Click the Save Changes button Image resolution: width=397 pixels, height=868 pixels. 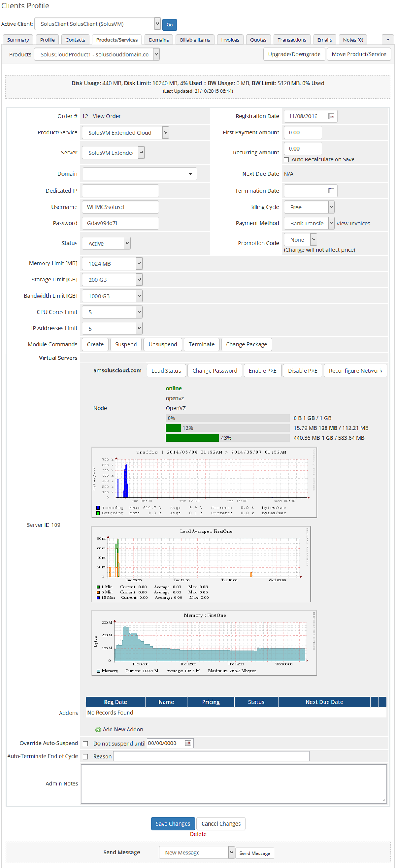click(173, 824)
